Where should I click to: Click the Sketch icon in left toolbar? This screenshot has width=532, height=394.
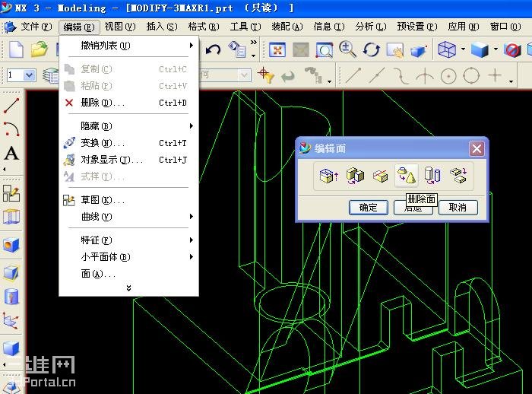coord(11,193)
